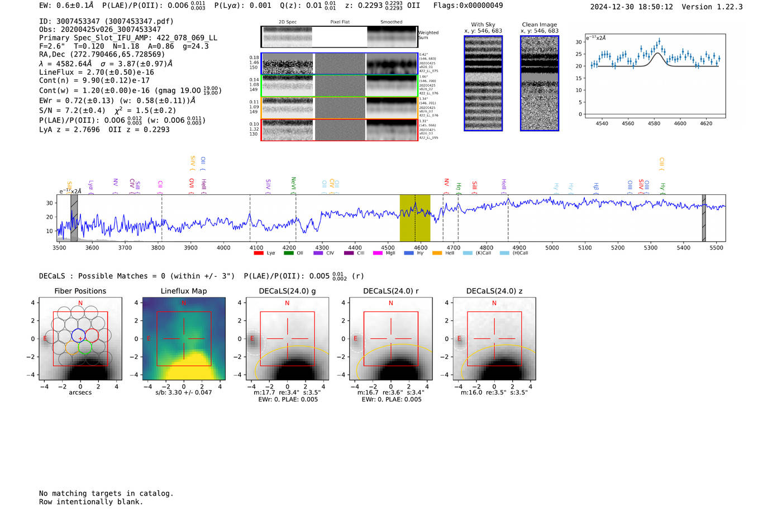Viewport: 782px width, 532px height.
Task: Click the Pixel Flat column header
Action: tap(340, 22)
